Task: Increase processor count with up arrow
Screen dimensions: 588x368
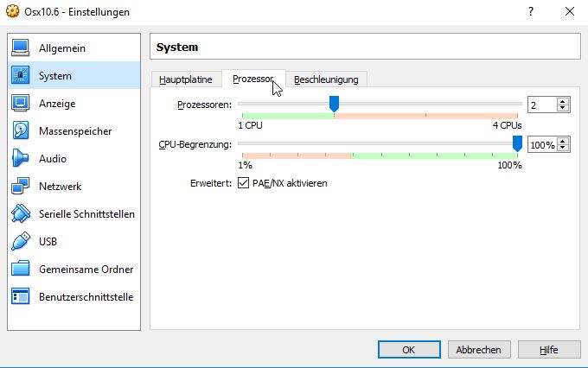Action: point(563,101)
